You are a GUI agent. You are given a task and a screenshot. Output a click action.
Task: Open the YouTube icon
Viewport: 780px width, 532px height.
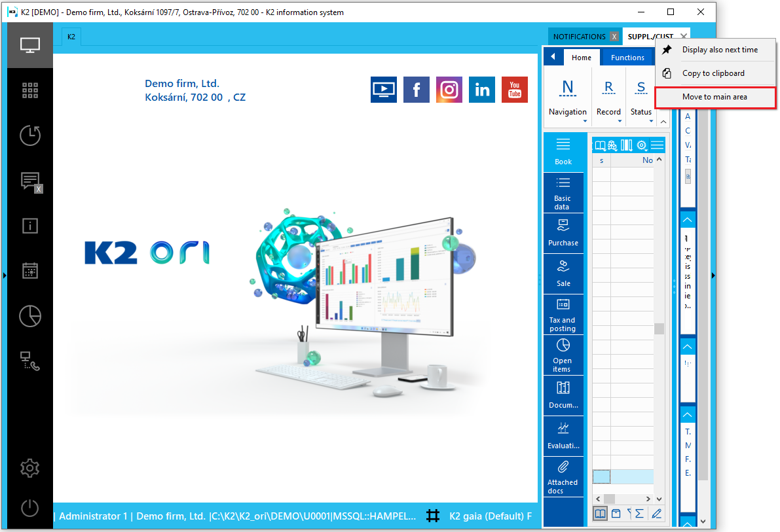[x=515, y=90]
